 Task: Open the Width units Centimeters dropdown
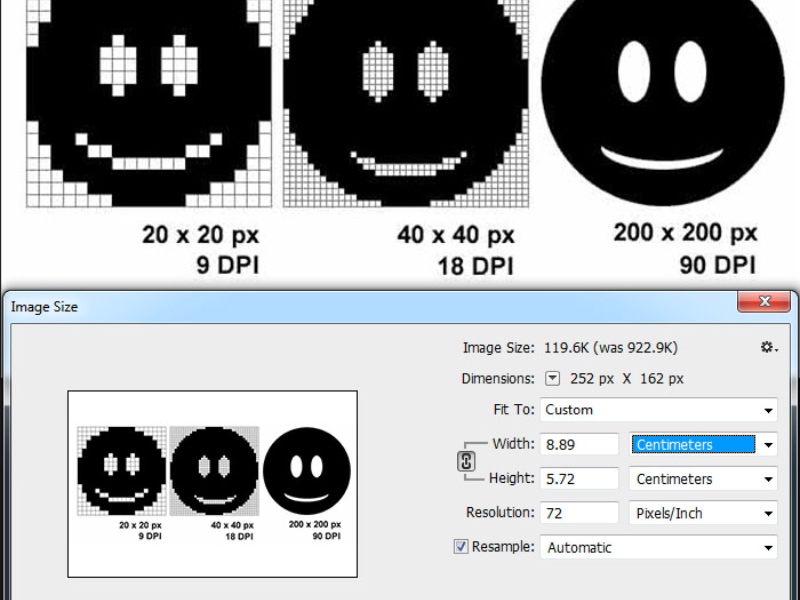pyautogui.click(x=704, y=445)
